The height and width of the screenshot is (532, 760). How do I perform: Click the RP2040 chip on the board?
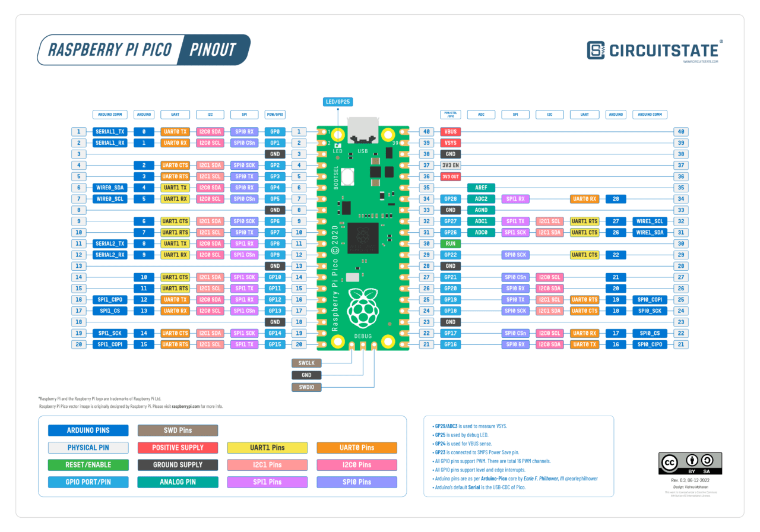362,237
